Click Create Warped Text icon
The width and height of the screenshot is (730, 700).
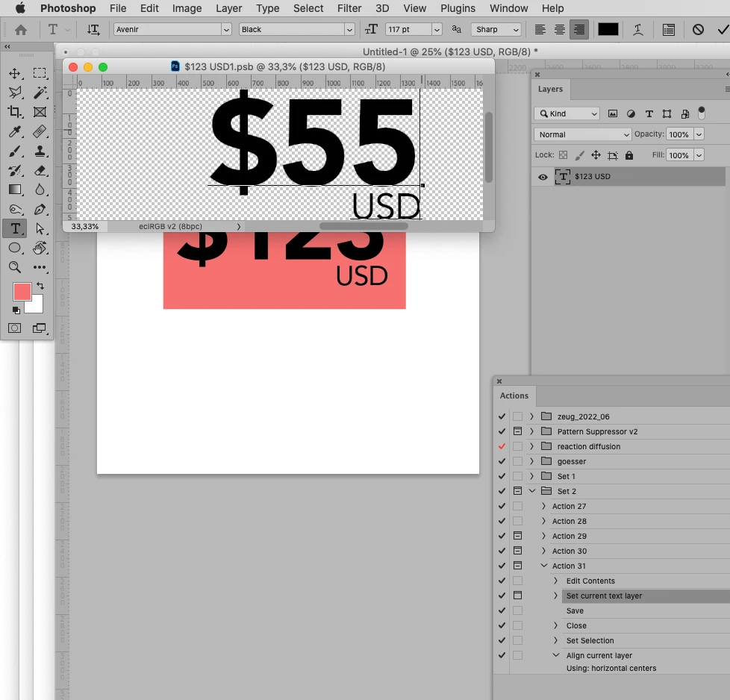click(638, 30)
